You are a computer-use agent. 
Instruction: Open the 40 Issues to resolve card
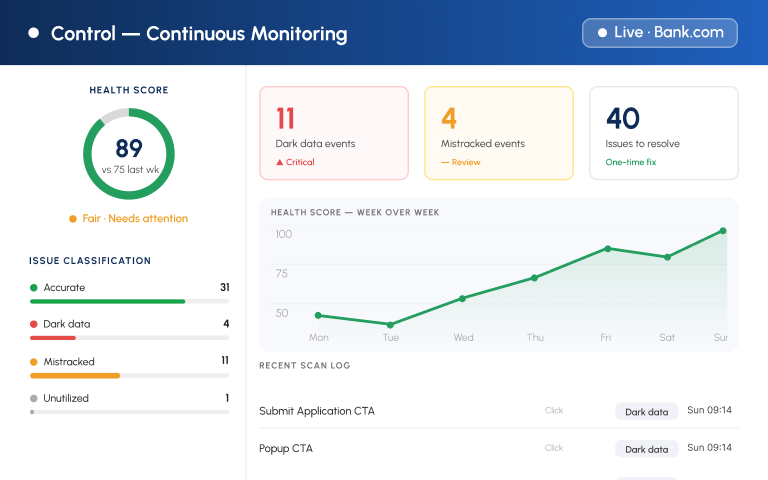coord(664,133)
